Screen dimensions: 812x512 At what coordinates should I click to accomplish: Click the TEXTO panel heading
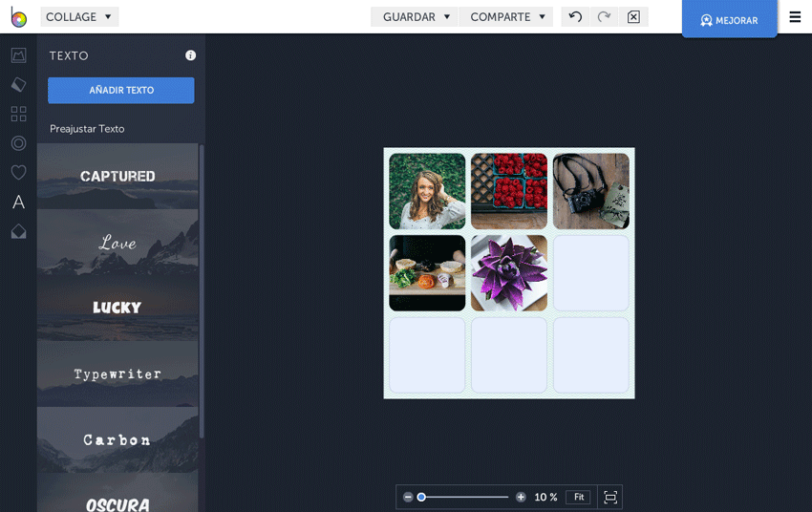click(x=69, y=55)
